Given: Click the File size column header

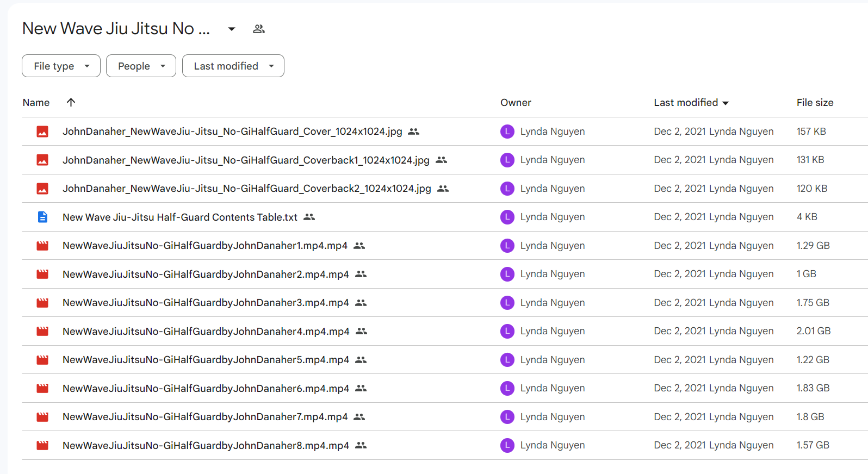Looking at the screenshot, I should [815, 102].
